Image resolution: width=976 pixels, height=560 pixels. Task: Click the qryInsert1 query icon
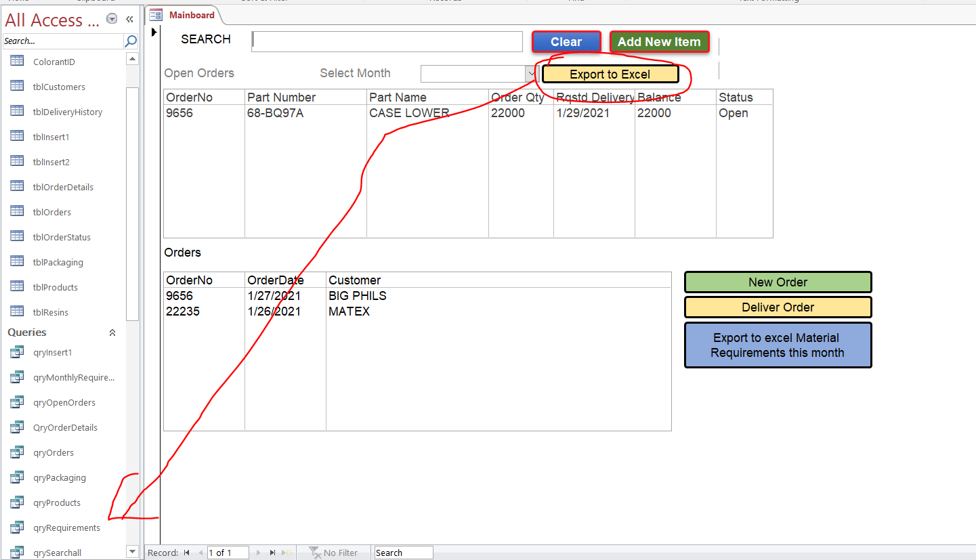click(18, 352)
